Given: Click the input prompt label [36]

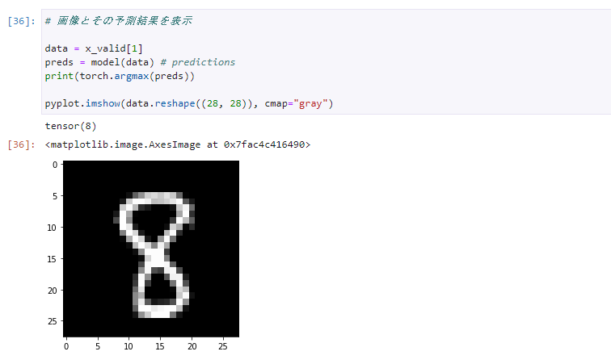Looking at the screenshot, I should (22, 21).
